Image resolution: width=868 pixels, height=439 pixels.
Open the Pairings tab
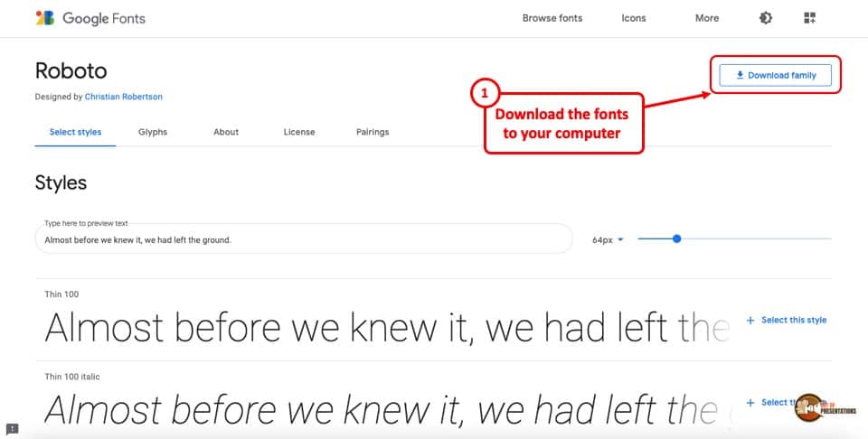point(373,132)
